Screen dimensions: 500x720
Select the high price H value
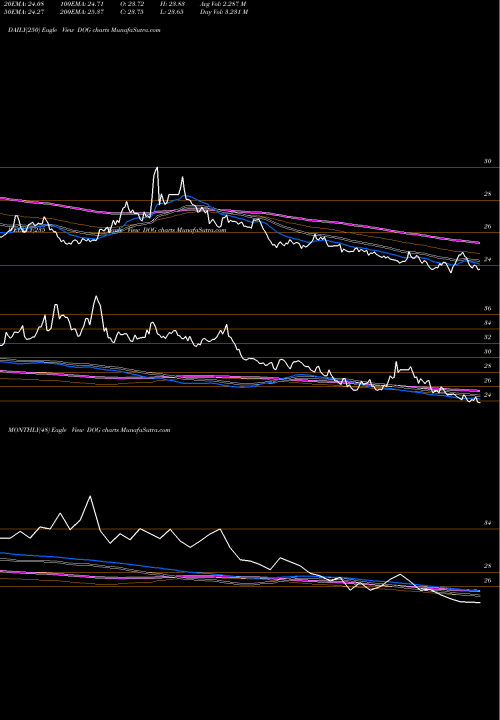click(174, 4)
